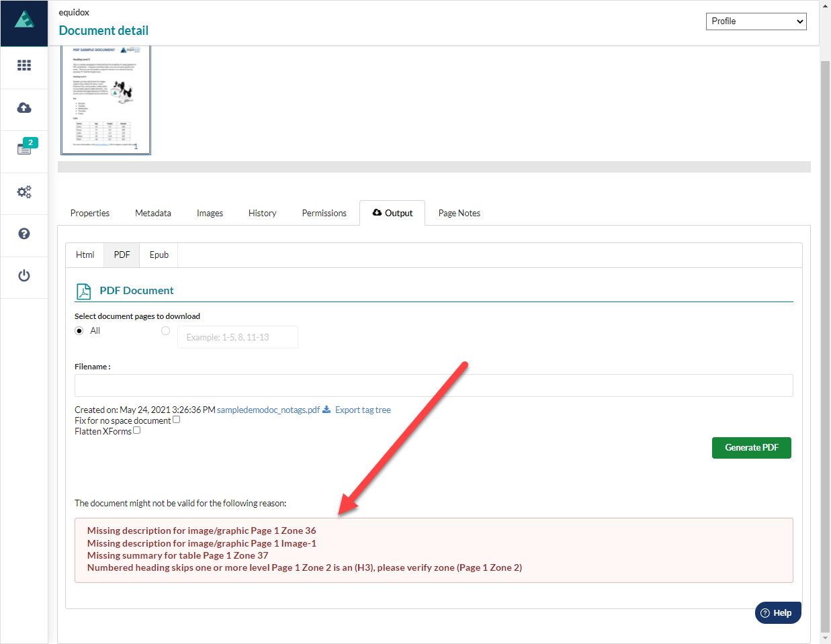Screen dimensions: 831x644
Task: Open the Export tag tree link
Action: [x=363, y=410]
